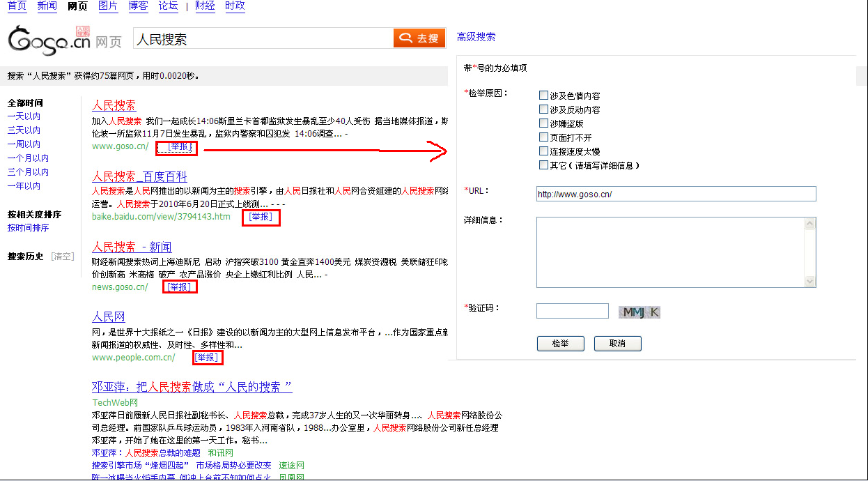This screenshot has width=868, height=481.
Task: Open the 时政 link in top bar
Action: tap(235, 6)
